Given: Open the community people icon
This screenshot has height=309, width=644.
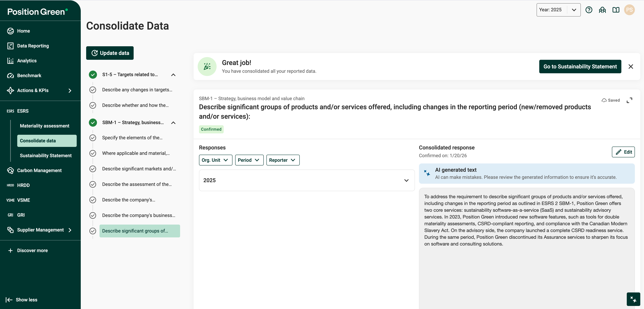Looking at the screenshot, I should click(602, 10).
